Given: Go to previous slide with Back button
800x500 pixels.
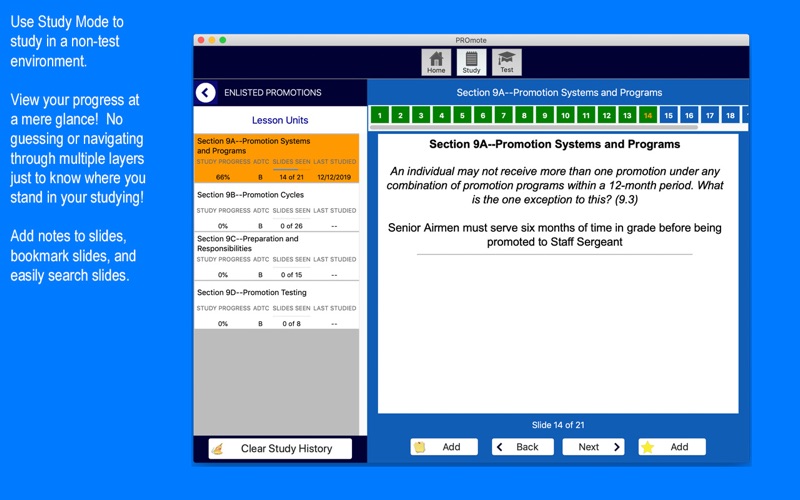Looking at the screenshot, I should coord(522,447).
